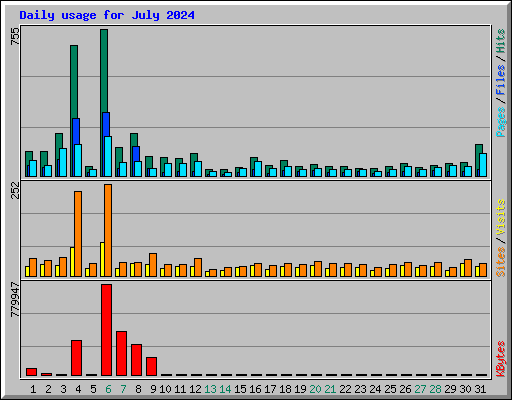Click the orange visits bar for day 12
Image resolution: width=512 pixels, height=400 pixels.
pyautogui.click(x=198, y=267)
